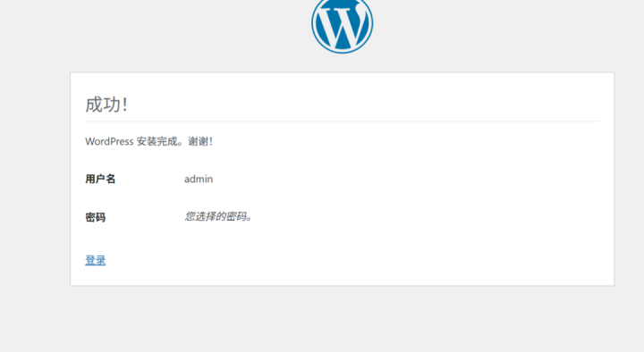Click the divider line under 成功!

coord(342,121)
